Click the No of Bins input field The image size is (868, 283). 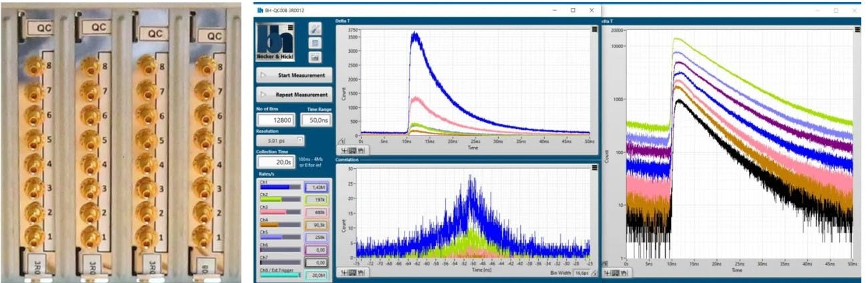coord(276,120)
